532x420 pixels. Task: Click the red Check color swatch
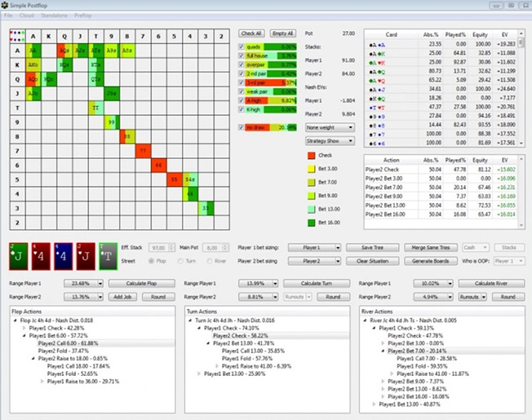[x=312, y=156]
